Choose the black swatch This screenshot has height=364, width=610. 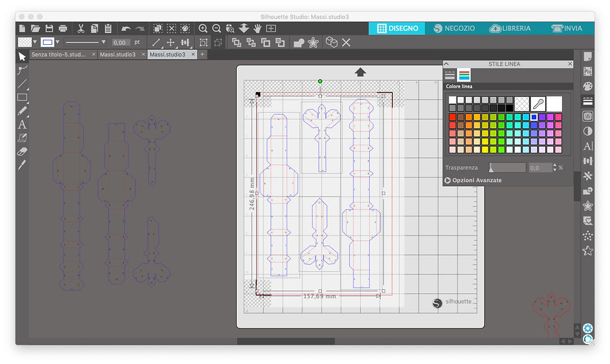point(509,108)
